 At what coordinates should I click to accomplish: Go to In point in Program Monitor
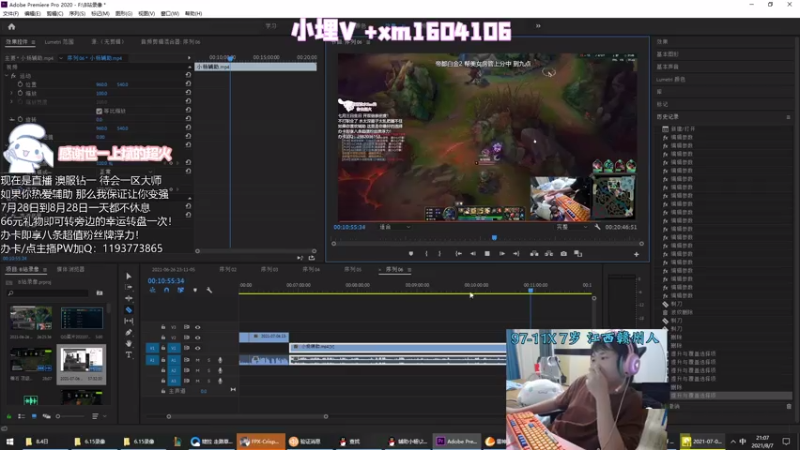tap(458, 254)
